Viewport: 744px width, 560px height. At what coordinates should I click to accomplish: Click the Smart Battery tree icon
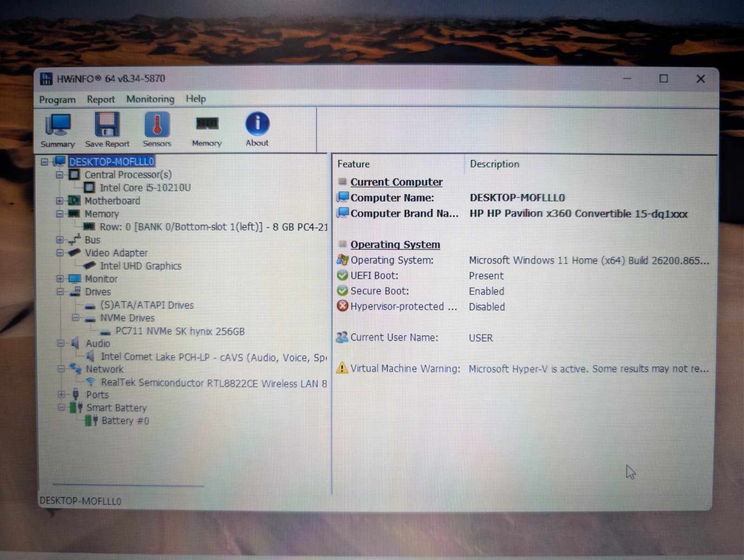click(x=76, y=408)
